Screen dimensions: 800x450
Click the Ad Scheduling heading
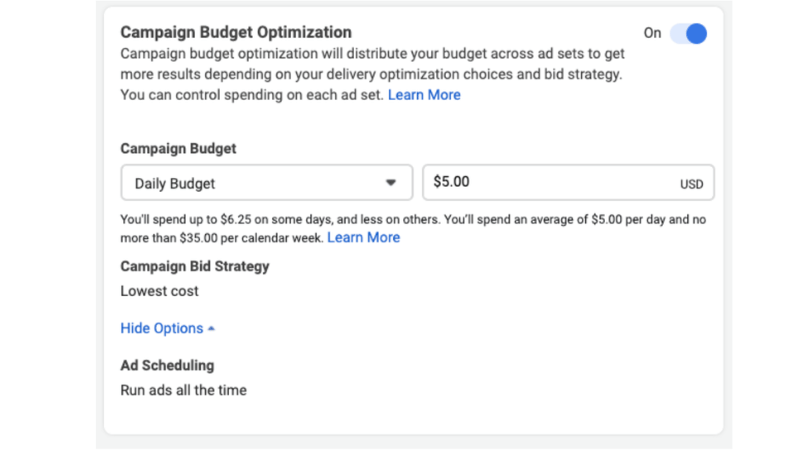pyautogui.click(x=167, y=365)
